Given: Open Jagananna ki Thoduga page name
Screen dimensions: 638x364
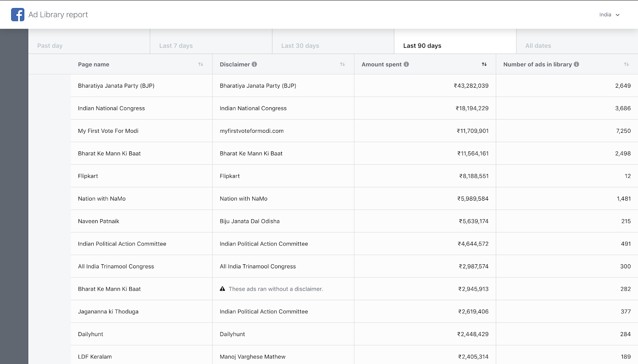Looking at the screenshot, I should pyautogui.click(x=108, y=312).
